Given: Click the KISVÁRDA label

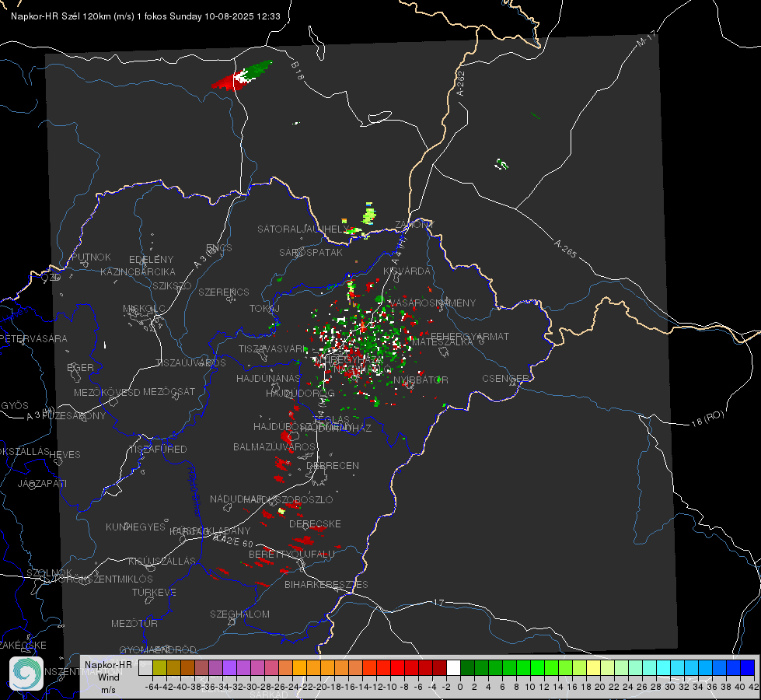Looking at the screenshot, I should point(407,271).
